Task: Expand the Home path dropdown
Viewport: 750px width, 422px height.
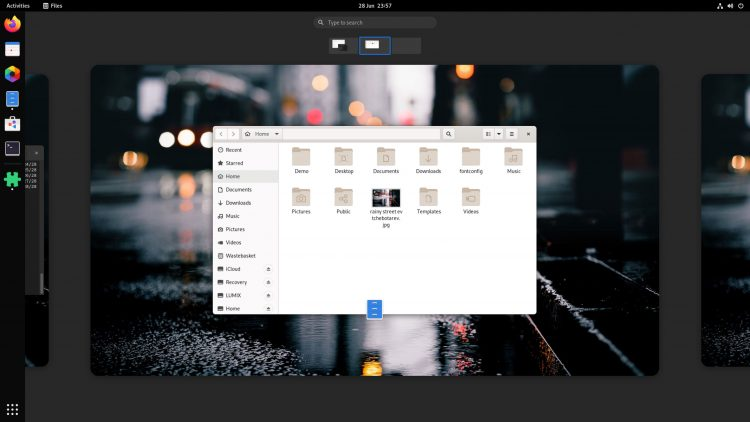Action: pos(276,134)
